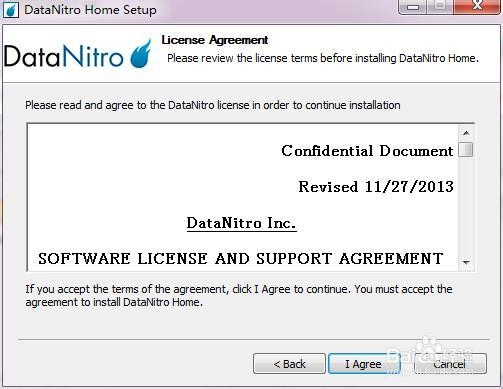This screenshot has width=503, height=389.
Task: Click the 'DataNitro Home Setup' window title
Action: coord(90,10)
